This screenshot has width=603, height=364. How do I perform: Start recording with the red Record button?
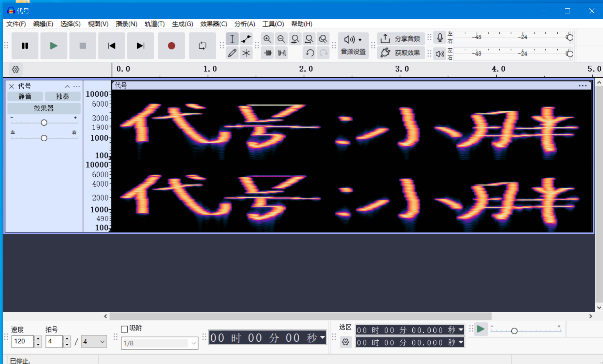[171, 46]
